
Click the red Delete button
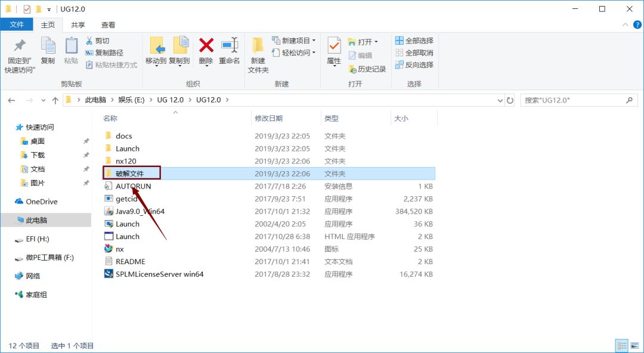[x=206, y=51]
